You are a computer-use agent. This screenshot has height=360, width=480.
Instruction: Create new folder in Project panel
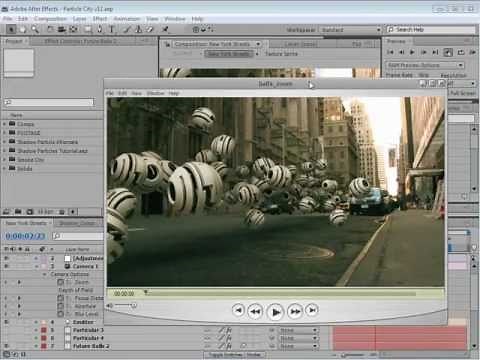coord(18,212)
